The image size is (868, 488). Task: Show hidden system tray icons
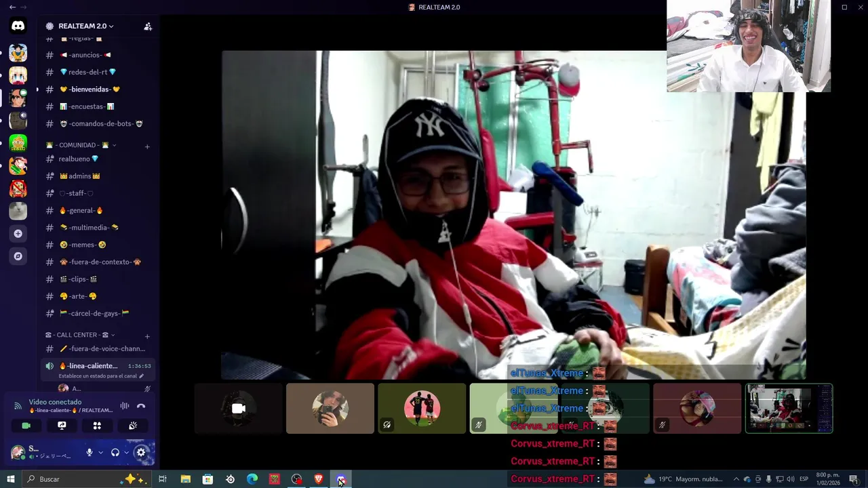click(x=736, y=479)
